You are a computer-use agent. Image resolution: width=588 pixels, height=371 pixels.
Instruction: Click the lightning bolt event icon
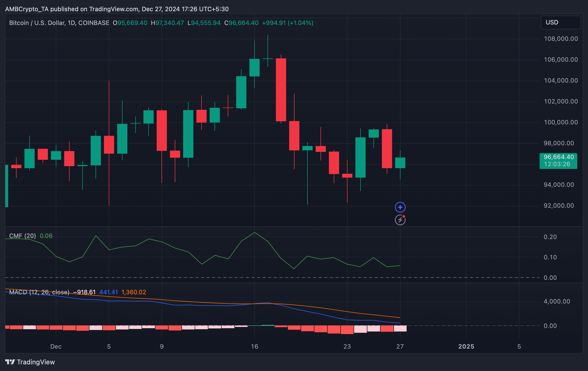pyautogui.click(x=400, y=220)
